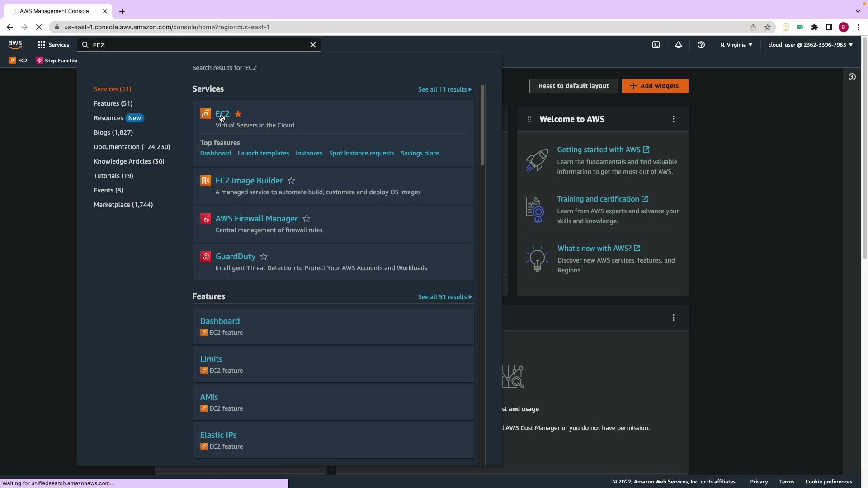Clear the EC2 search with X icon

[313, 45]
